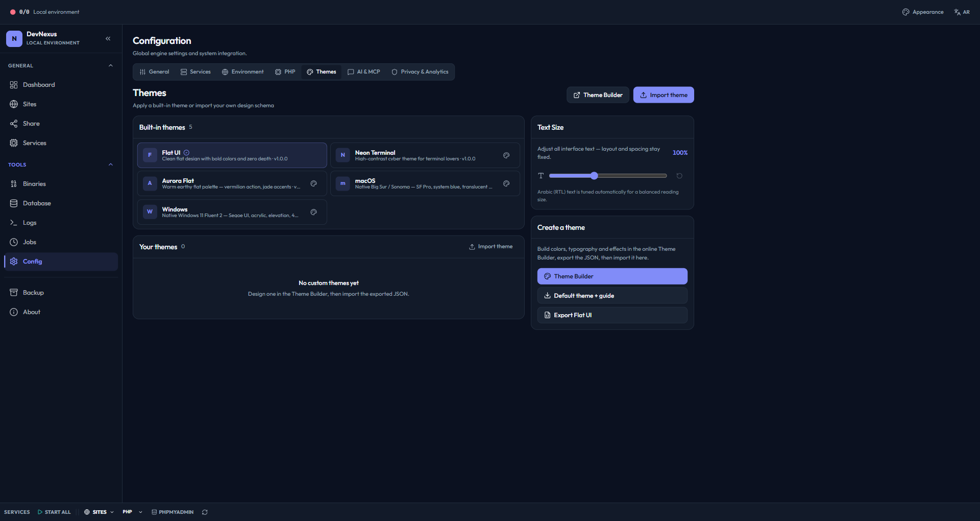Viewport: 980px width, 521px height.
Task: Click the text size T icon
Action: [541, 176]
